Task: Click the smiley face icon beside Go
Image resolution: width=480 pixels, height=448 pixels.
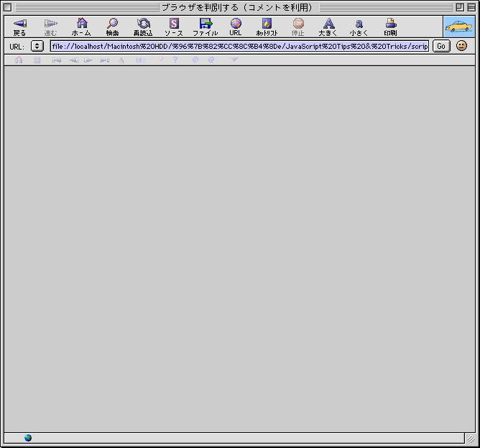Action: pyautogui.click(x=461, y=46)
